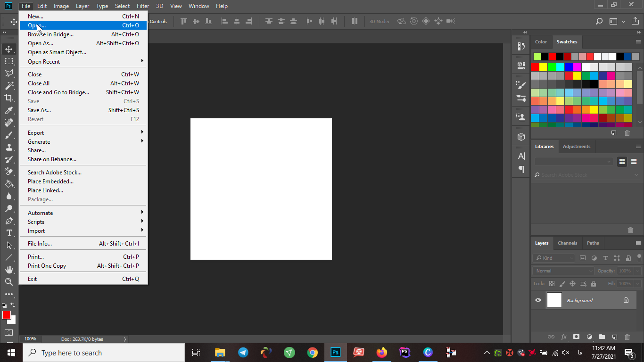The image size is (644, 362).
Task: Click the zoom percentage field 100%
Action: pyautogui.click(x=30, y=339)
